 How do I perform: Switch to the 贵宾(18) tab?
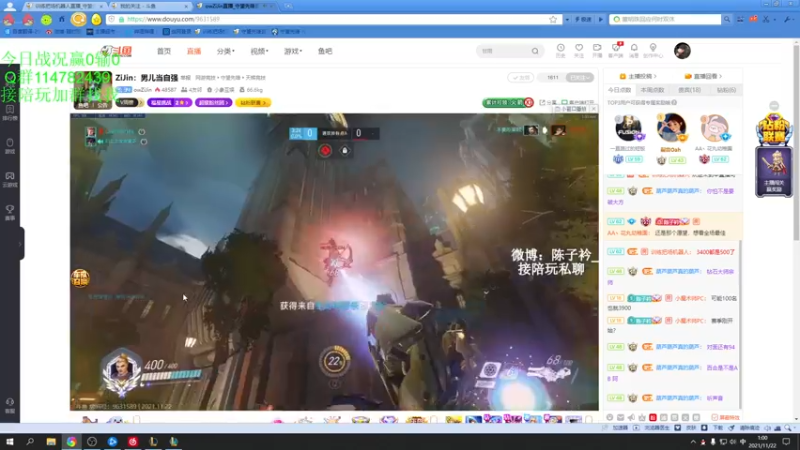689,90
